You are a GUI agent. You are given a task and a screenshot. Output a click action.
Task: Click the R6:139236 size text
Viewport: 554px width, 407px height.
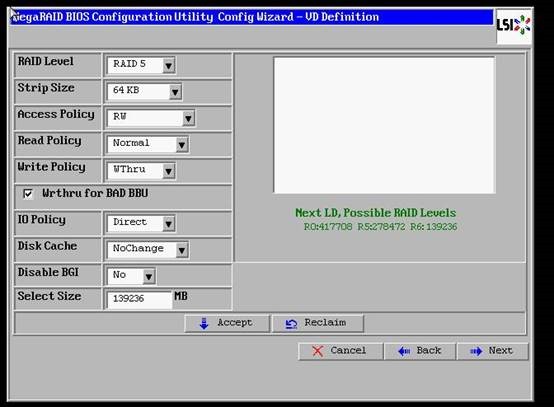click(434, 226)
